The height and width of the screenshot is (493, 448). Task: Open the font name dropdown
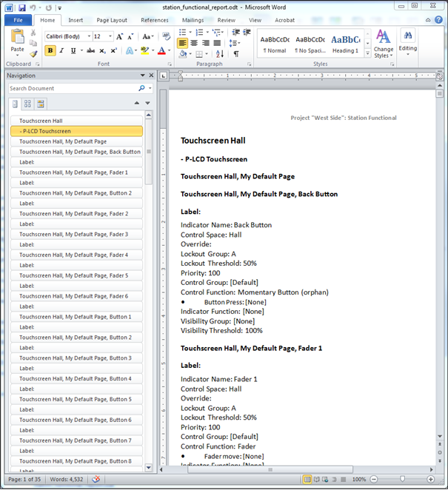(x=89, y=36)
